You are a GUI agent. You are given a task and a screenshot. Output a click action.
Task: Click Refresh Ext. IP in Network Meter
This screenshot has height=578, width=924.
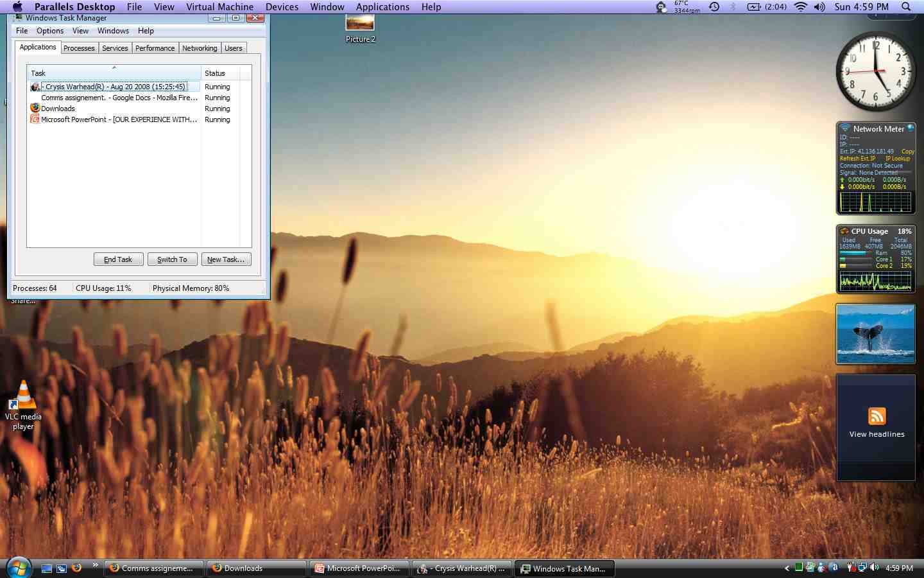pyautogui.click(x=857, y=159)
